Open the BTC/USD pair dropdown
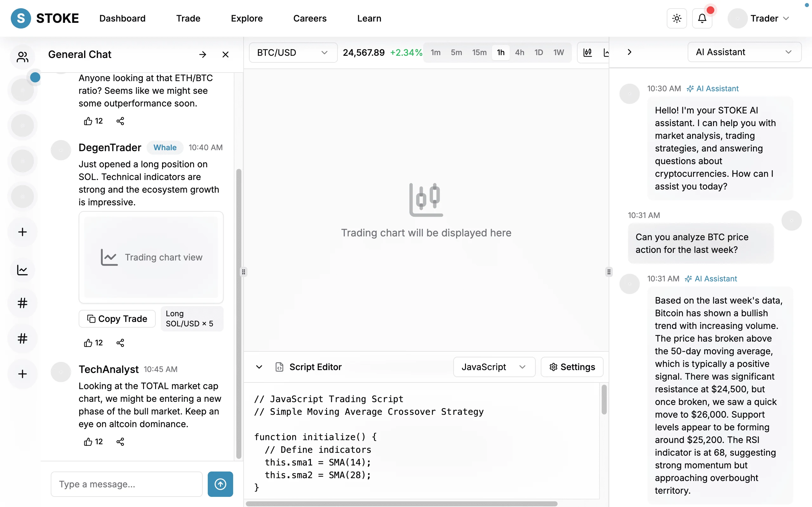The height and width of the screenshot is (507, 812). pyautogui.click(x=292, y=53)
